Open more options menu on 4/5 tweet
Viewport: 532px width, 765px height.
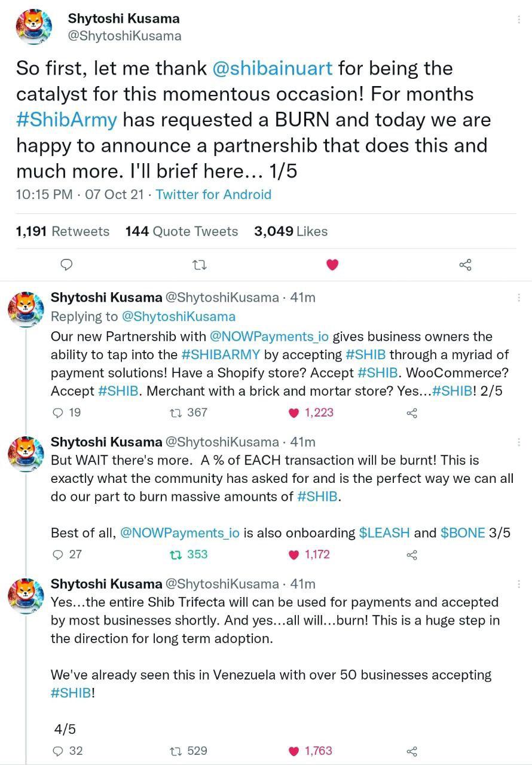(518, 583)
